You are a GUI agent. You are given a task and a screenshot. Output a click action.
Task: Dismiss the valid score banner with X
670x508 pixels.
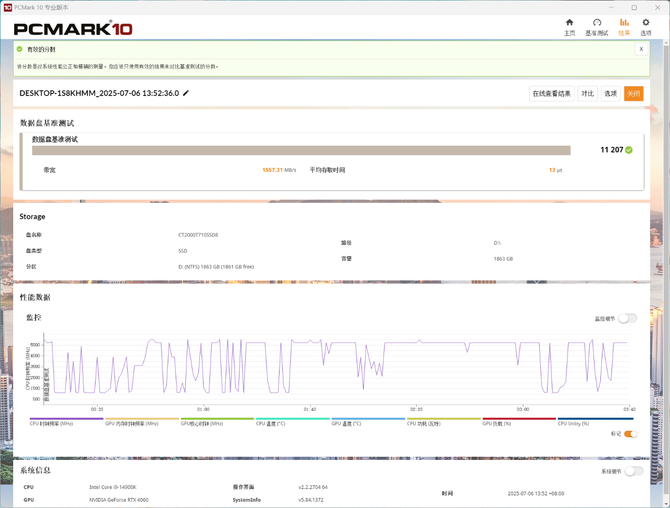point(641,49)
